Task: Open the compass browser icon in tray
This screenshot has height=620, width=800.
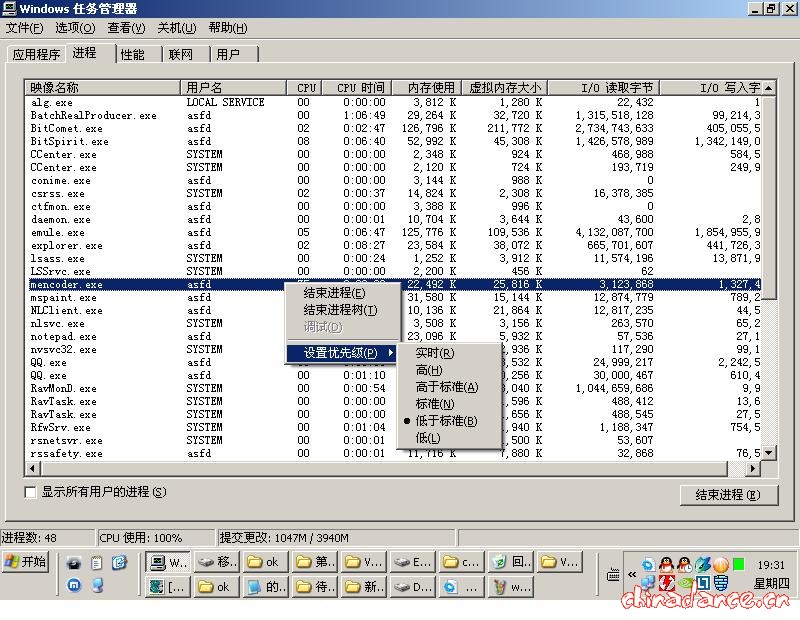Action: [703, 565]
